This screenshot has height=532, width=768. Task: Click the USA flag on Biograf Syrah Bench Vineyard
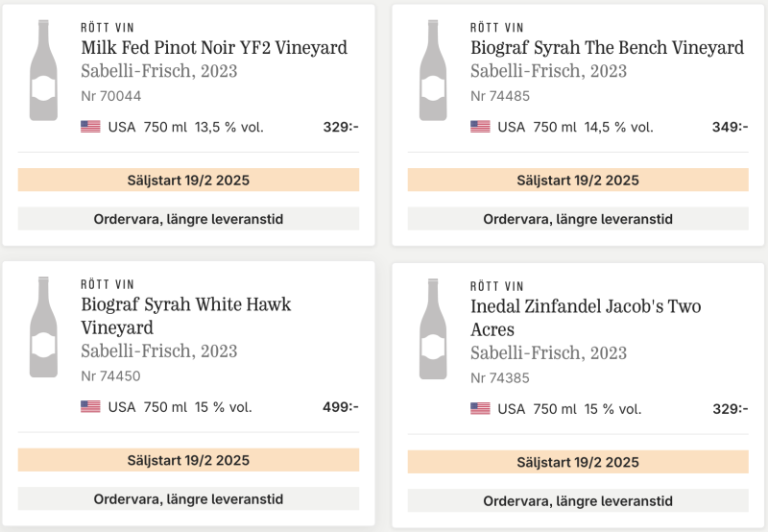pyautogui.click(x=480, y=127)
